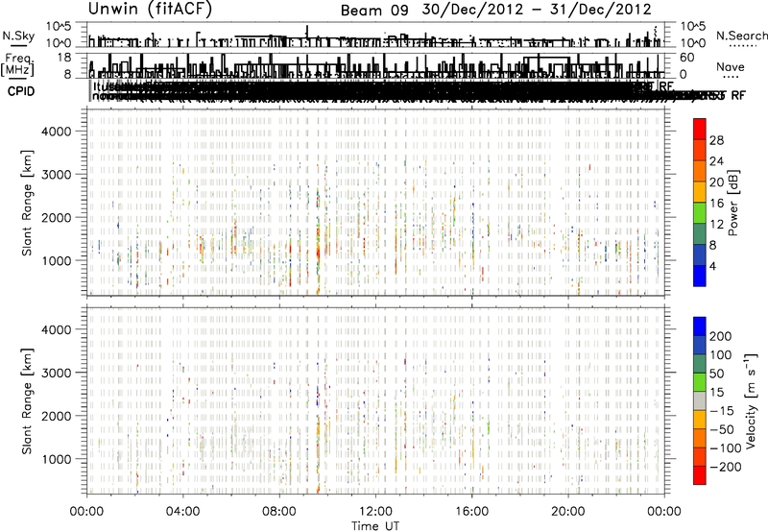Click the 4 tick on power colorbar
This screenshot has width=768, height=532.
712,266
